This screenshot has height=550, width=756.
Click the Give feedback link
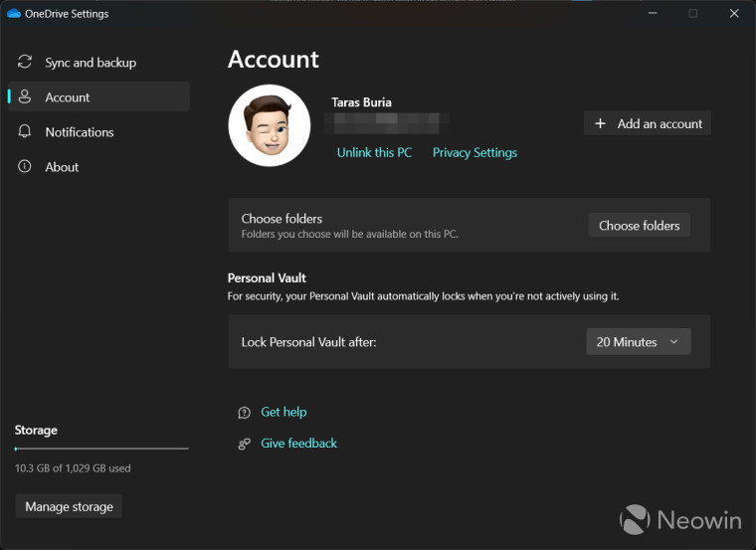[298, 443]
